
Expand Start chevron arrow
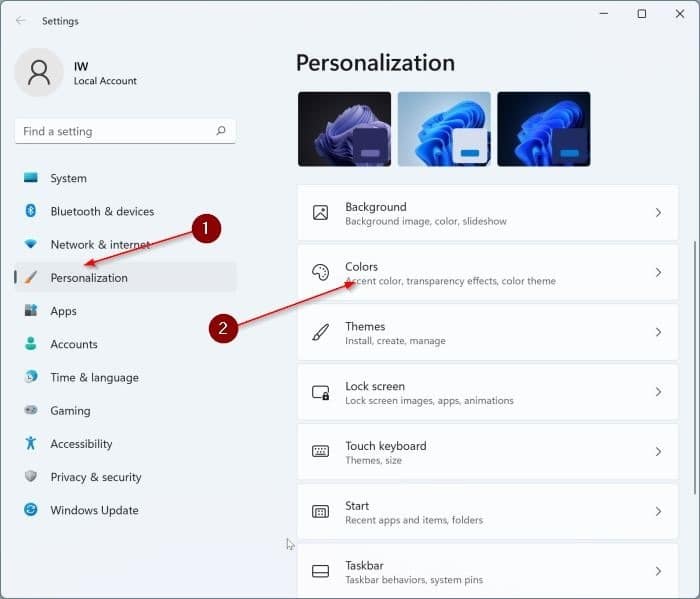point(658,512)
